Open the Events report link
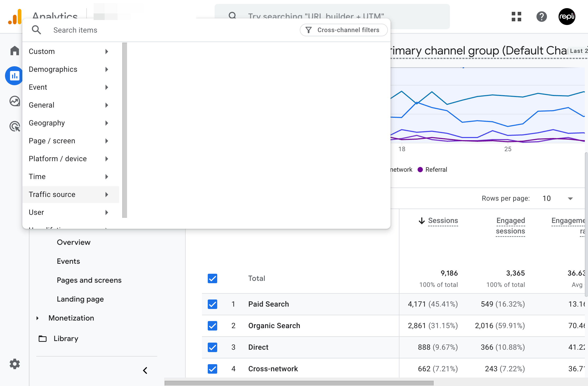Viewport: 588px width, 386px height. [x=68, y=261]
